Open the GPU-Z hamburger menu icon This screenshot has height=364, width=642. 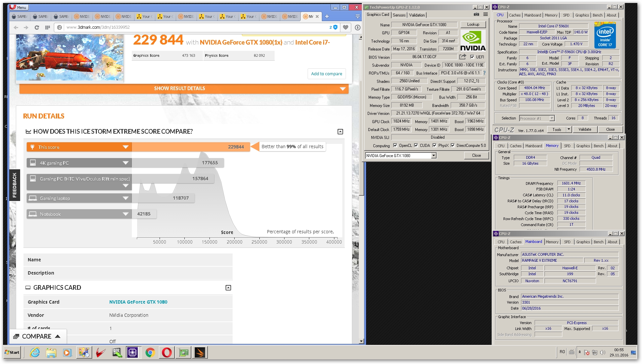tap(485, 15)
